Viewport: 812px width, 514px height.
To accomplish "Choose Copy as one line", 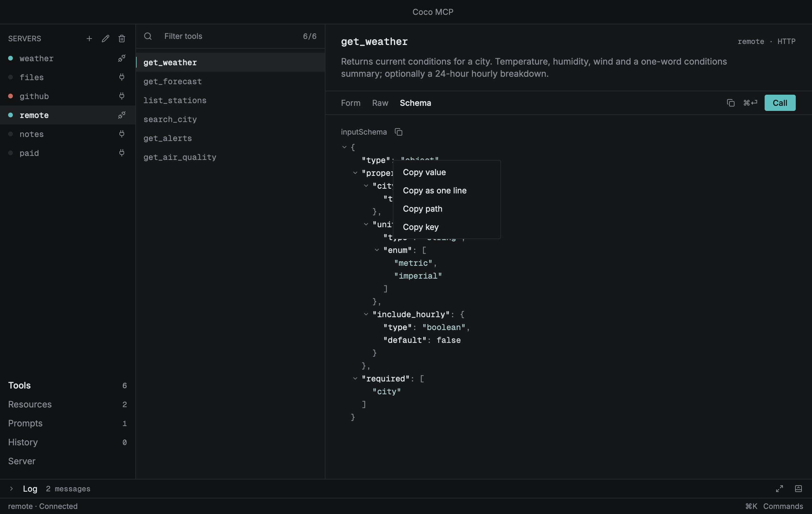I will 447,191.
